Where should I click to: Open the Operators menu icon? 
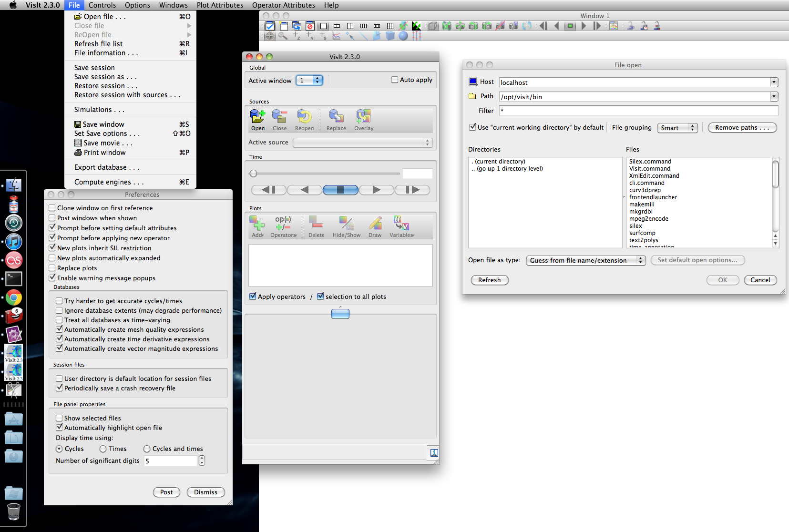tap(284, 226)
